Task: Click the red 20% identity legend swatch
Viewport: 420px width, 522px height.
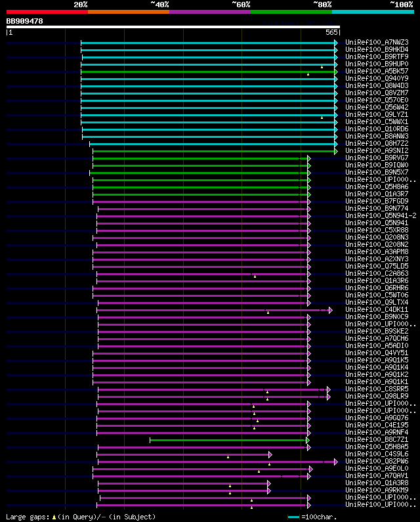Action: point(47,12)
